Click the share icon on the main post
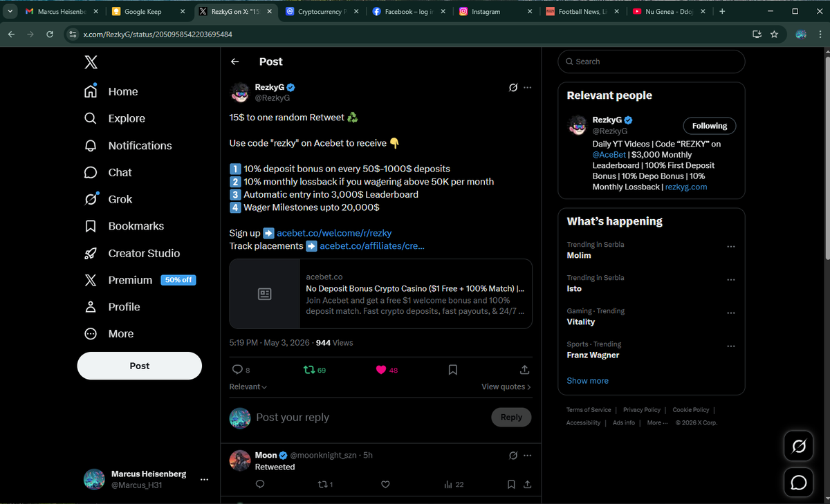Screen dimensions: 830x504 [x=525, y=370]
